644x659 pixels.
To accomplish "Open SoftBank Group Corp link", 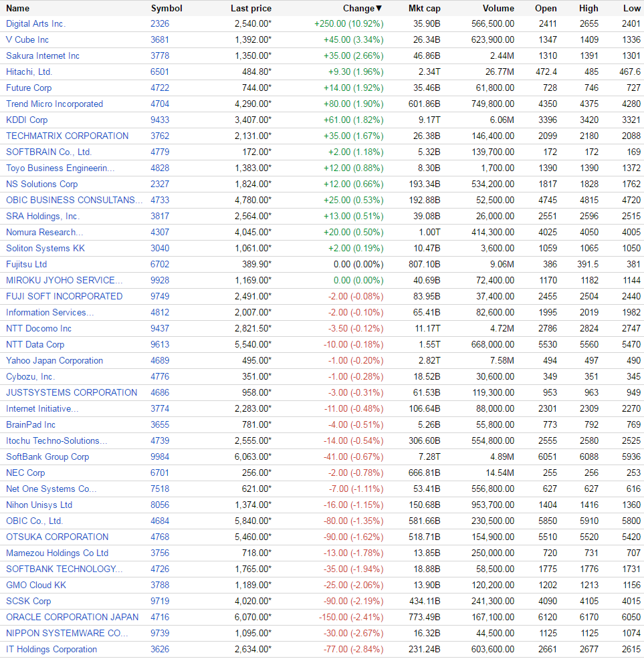I will point(47,457).
